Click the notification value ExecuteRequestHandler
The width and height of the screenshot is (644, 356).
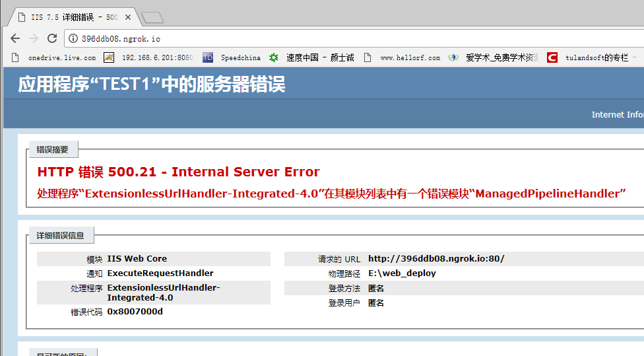pyautogui.click(x=160, y=273)
